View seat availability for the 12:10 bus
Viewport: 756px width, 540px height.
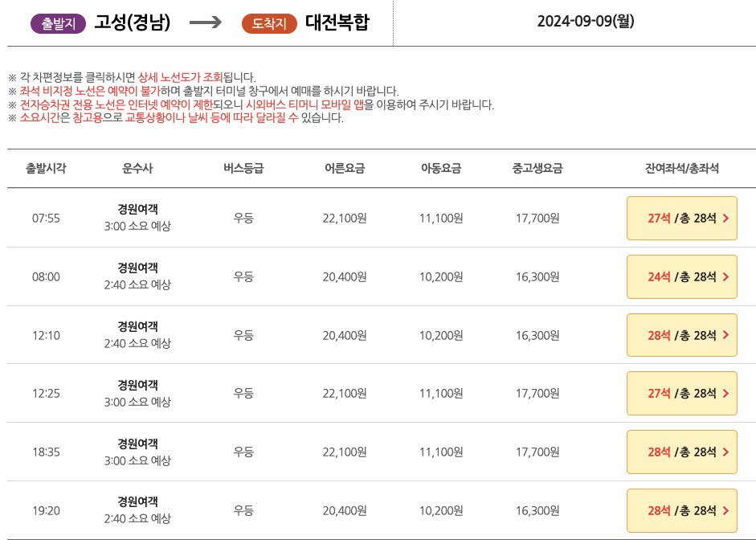681,334
